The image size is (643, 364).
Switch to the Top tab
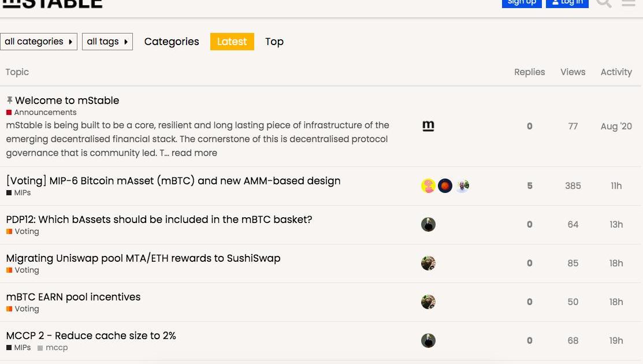(x=274, y=42)
